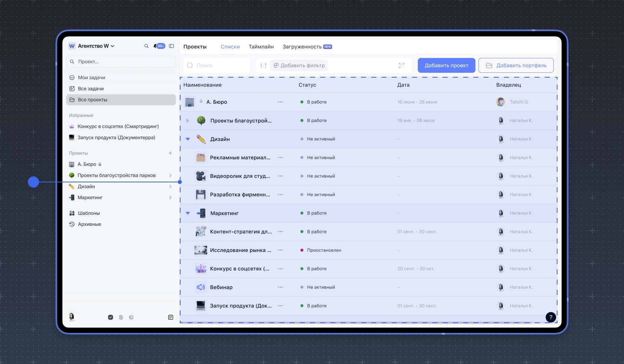Open more options for Вебинар row
The height and width of the screenshot is (364, 624).
click(280, 287)
